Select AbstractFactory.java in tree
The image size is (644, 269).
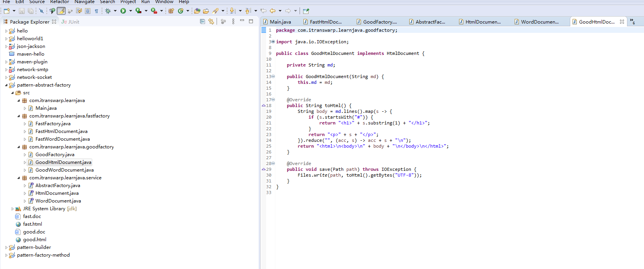(58, 186)
